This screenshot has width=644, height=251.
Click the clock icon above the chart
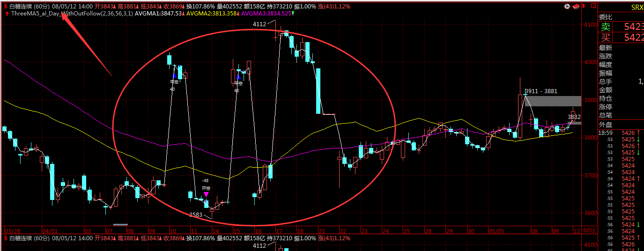[567, 6]
